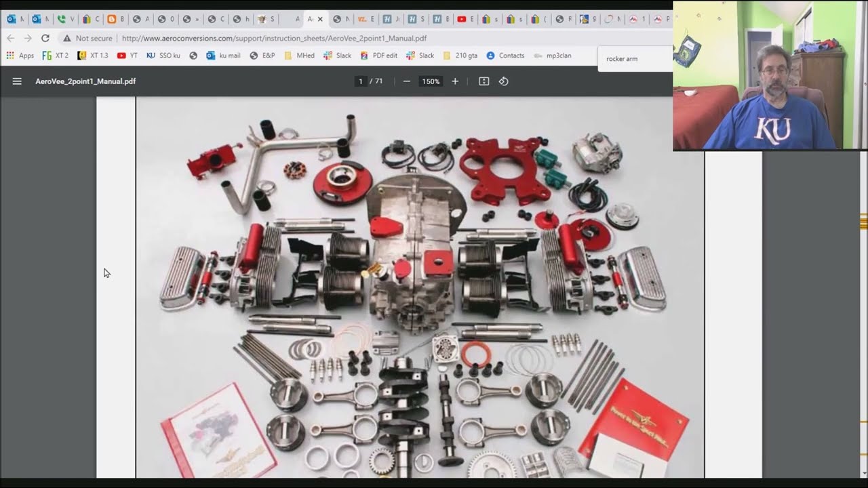Zoom out with the minus button
Viewport: 868px width, 488px height.
pyautogui.click(x=407, y=81)
